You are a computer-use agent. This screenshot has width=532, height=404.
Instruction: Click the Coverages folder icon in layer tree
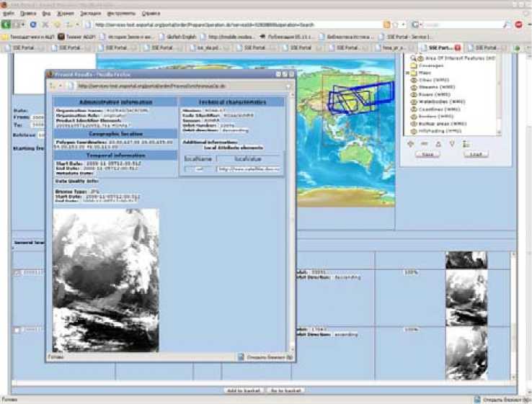414,66
